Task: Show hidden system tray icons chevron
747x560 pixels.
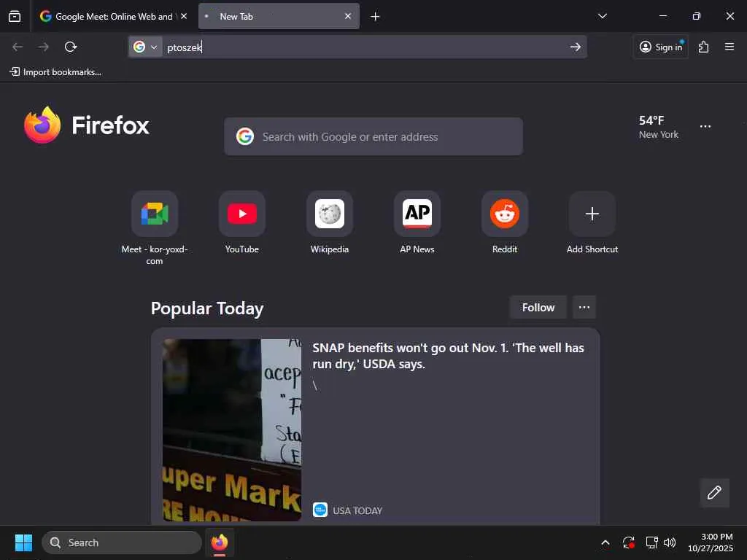Action: tap(605, 542)
